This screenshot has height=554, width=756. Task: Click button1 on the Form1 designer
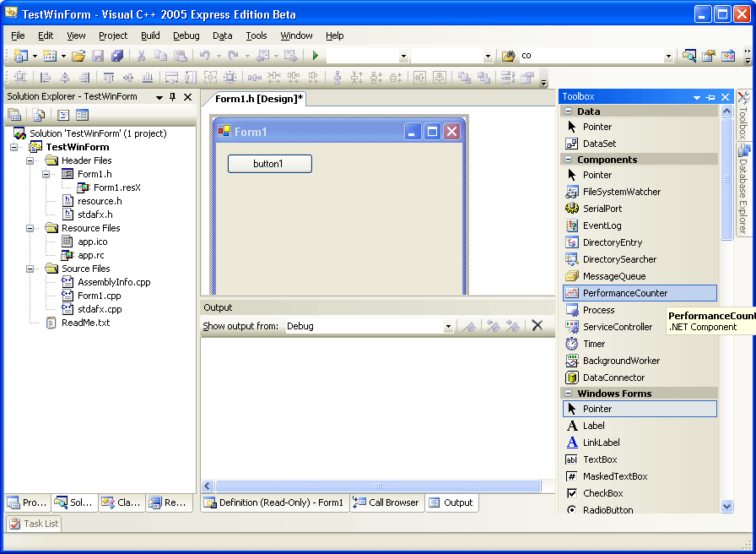click(x=269, y=164)
